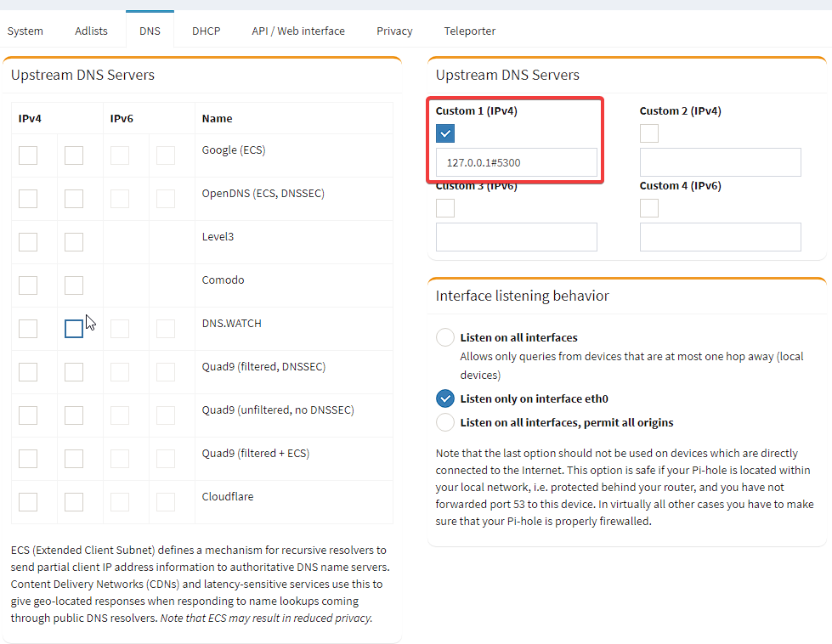Check first IPv4 box for Google (ECS)

[28, 155]
